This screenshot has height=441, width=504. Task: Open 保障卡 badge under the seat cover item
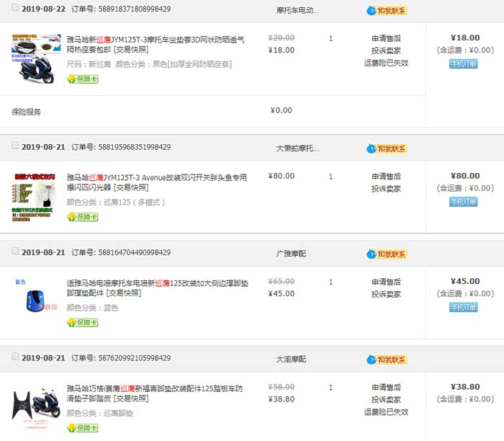pyautogui.click(x=83, y=79)
